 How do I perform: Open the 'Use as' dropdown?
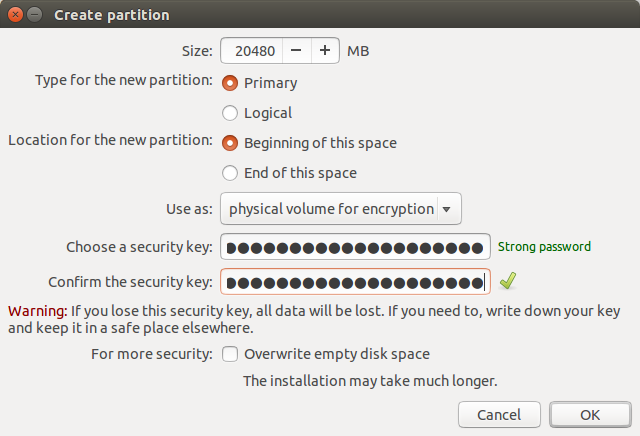[341, 210]
